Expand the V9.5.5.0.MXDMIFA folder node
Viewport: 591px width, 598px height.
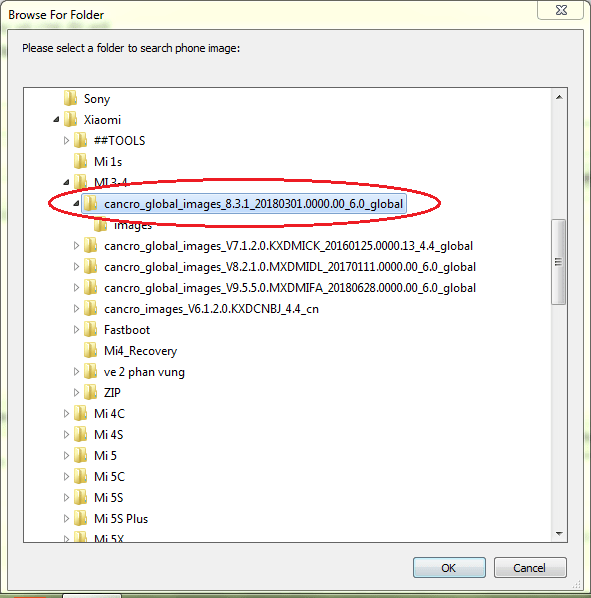tap(76, 288)
